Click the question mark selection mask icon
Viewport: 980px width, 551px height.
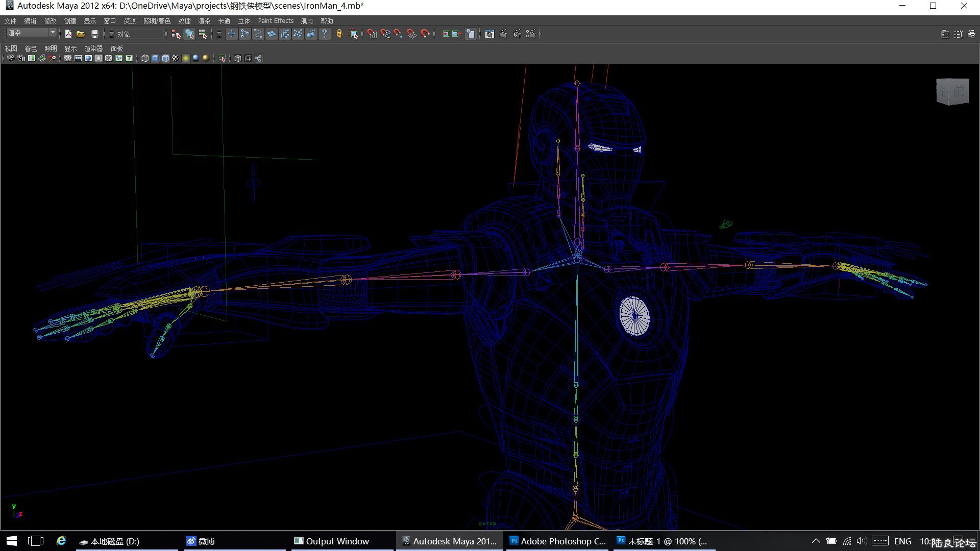point(325,34)
